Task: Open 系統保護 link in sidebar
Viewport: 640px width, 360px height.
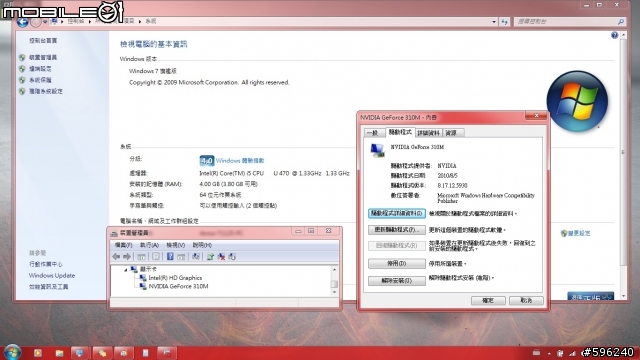Action: click(x=40, y=80)
